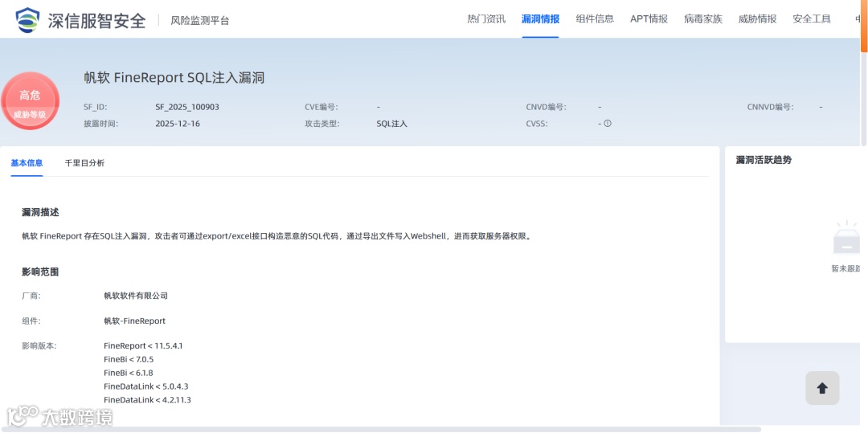The image size is (868, 433).
Task: Open the 威胁情报 menu
Action: click(x=757, y=18)
